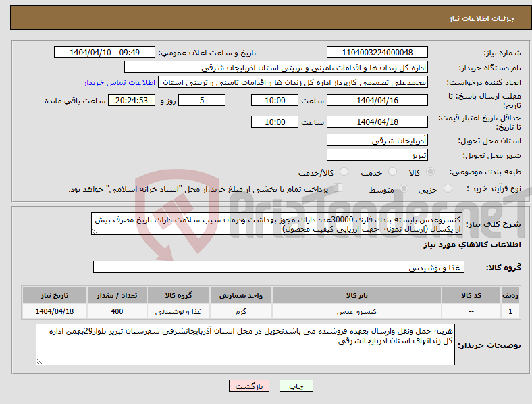Viewport: 532px width, 404px height.
Task: Click the تاریخ نیاز column header
Action: pos(54,295)
